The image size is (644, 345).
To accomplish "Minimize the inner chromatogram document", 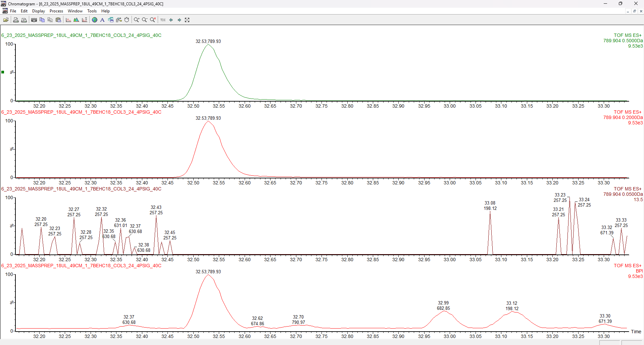I will [628, 11].
